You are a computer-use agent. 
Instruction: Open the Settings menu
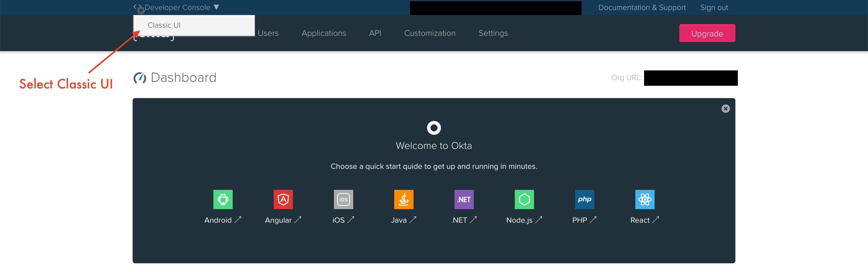[493, 33]
